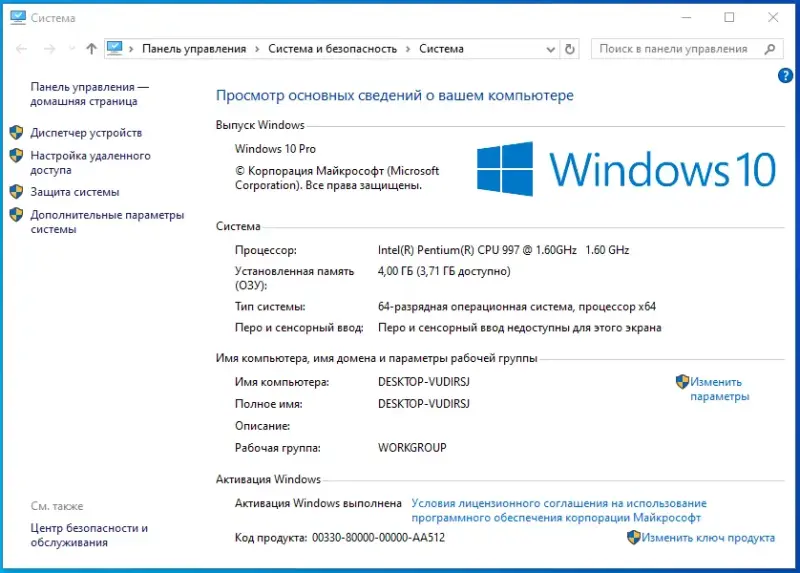This screenshot has height=573, width=800.
Task: Maximize the Система window
Action: (x=730, y=17)
